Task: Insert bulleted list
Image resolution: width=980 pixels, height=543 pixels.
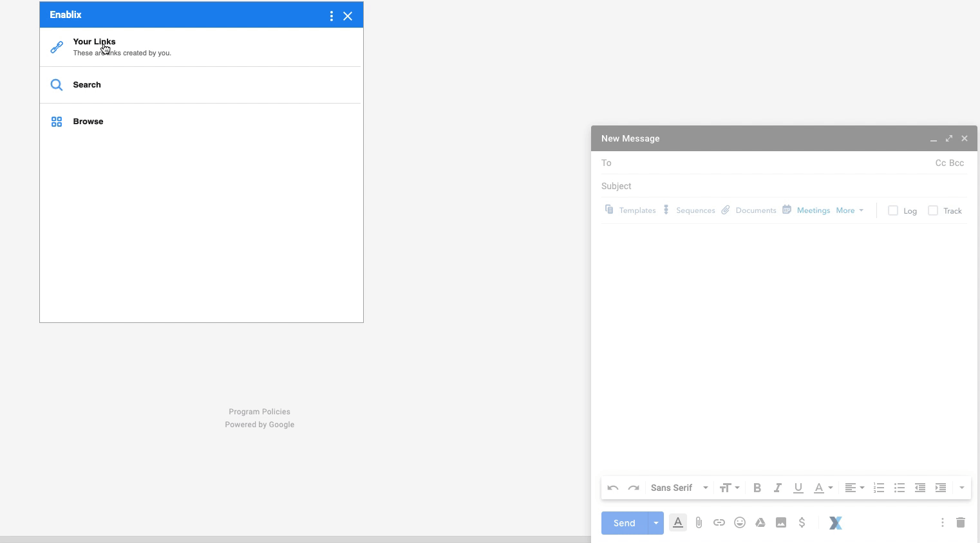Action: pyautogui.click(x=900, y=488)
